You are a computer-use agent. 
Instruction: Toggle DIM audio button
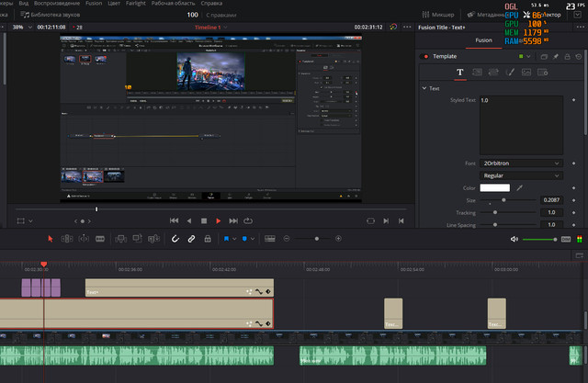(x=566, y=239)
